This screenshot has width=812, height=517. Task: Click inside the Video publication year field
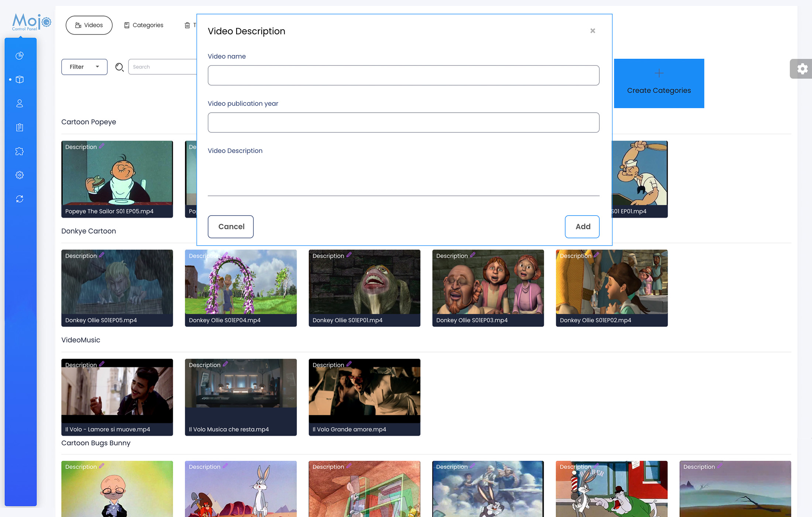click(403, 122)
